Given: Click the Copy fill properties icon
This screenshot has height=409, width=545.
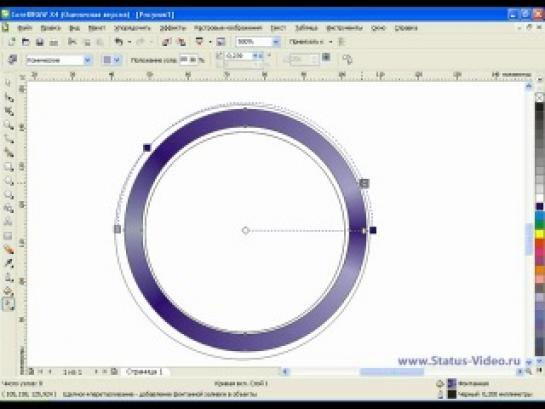Looking at the screenshot, I should click(347, 59).
